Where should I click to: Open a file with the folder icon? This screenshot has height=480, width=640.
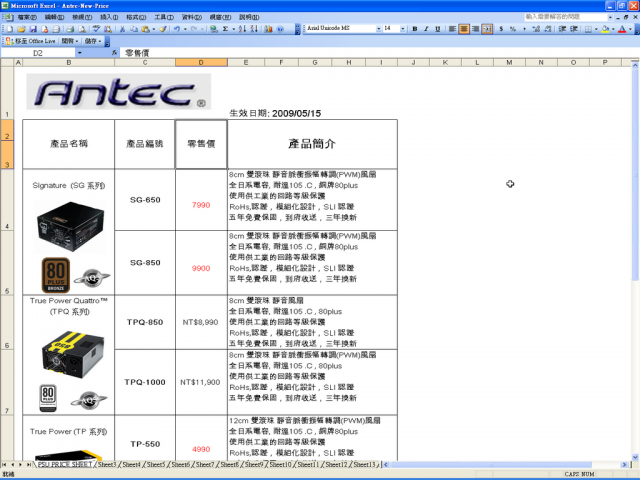pos(21,29)
